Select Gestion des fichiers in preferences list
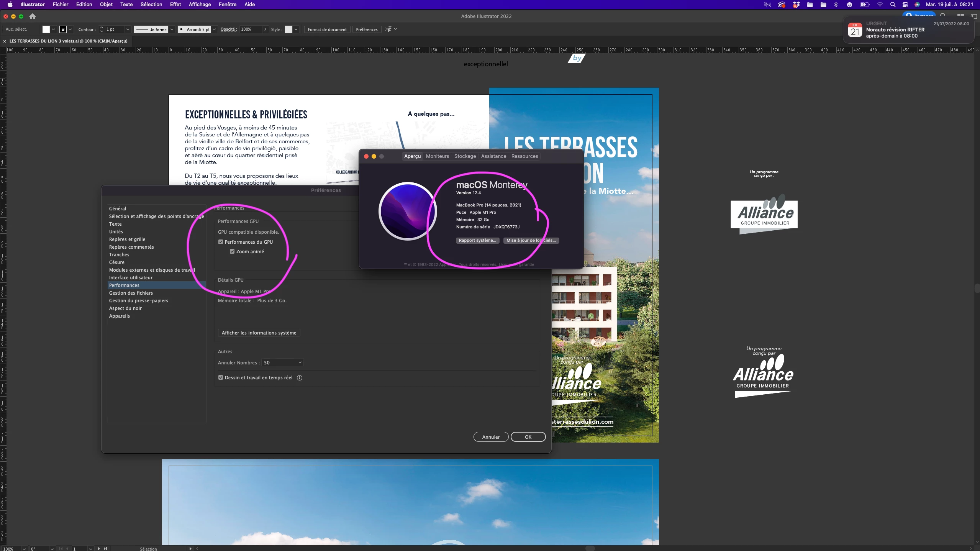 click(x=131, y=293)
